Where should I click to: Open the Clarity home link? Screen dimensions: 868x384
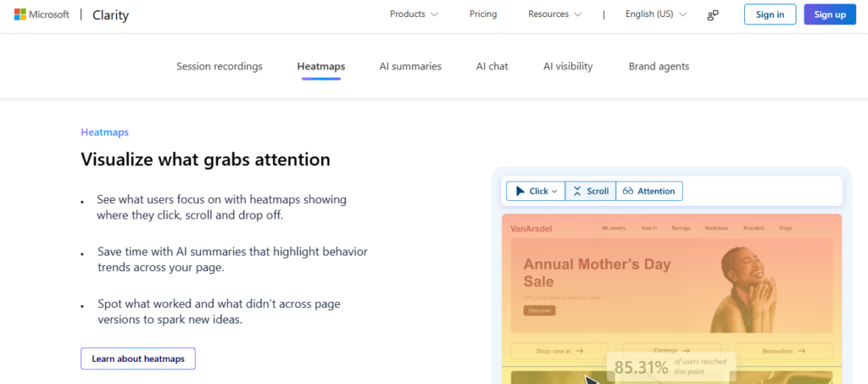(x=110, y=15)
